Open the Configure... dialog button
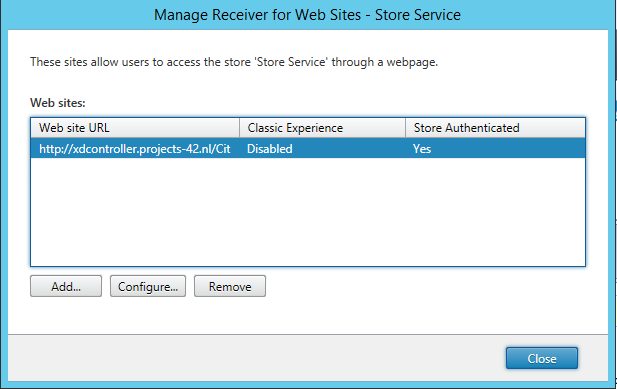The image size is (617, 389). (x=148, y=286)
